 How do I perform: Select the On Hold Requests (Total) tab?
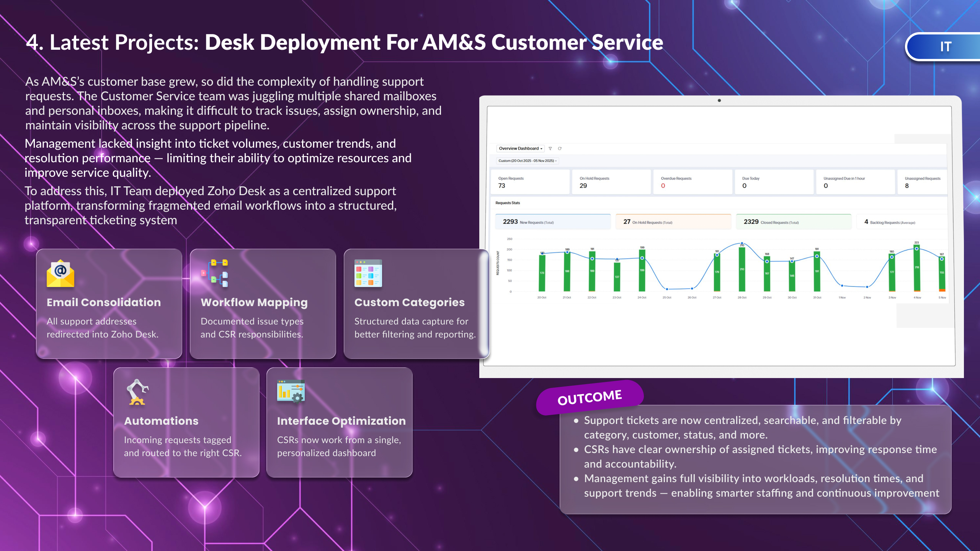[673, 222]
